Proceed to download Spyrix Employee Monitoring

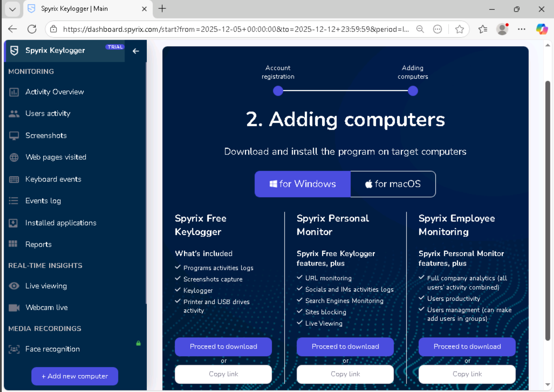click(x=467, y=347)
